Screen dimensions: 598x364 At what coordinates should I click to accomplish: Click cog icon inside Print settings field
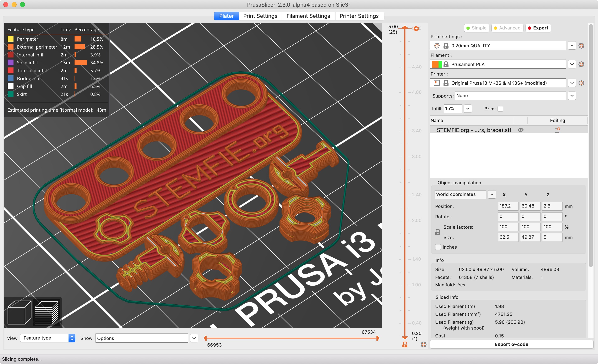tap(437, 46)
